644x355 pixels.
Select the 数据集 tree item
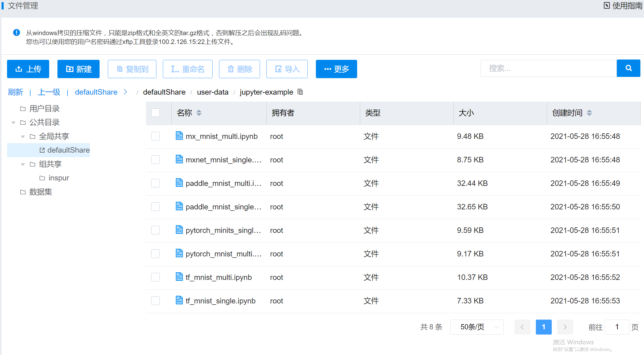coord(40,192)
